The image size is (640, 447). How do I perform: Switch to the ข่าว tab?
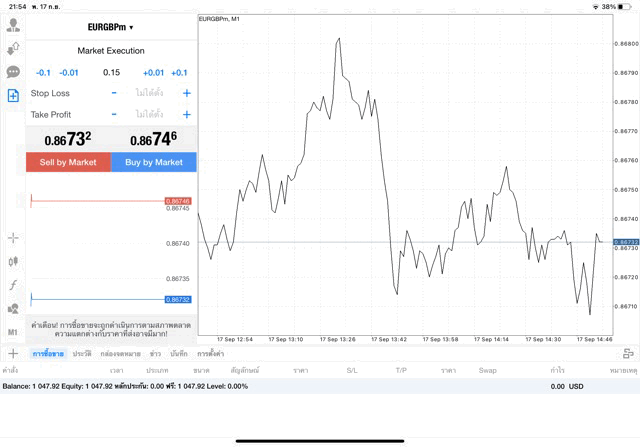pyautogui.click(x=155, y=354)
